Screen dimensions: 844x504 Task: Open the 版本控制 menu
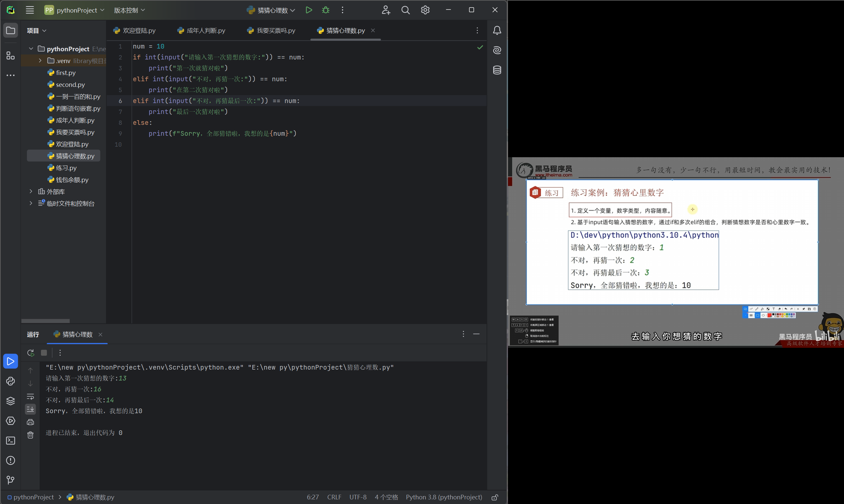click(x=129, y=10)
